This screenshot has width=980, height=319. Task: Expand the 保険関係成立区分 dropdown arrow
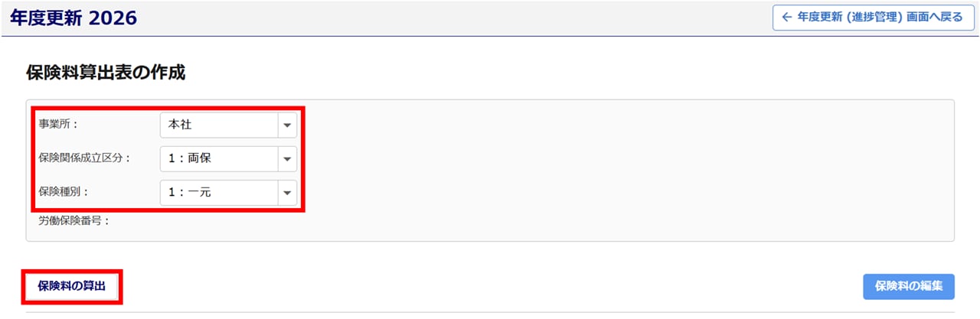pyautogui.click(x=287, y=159)
